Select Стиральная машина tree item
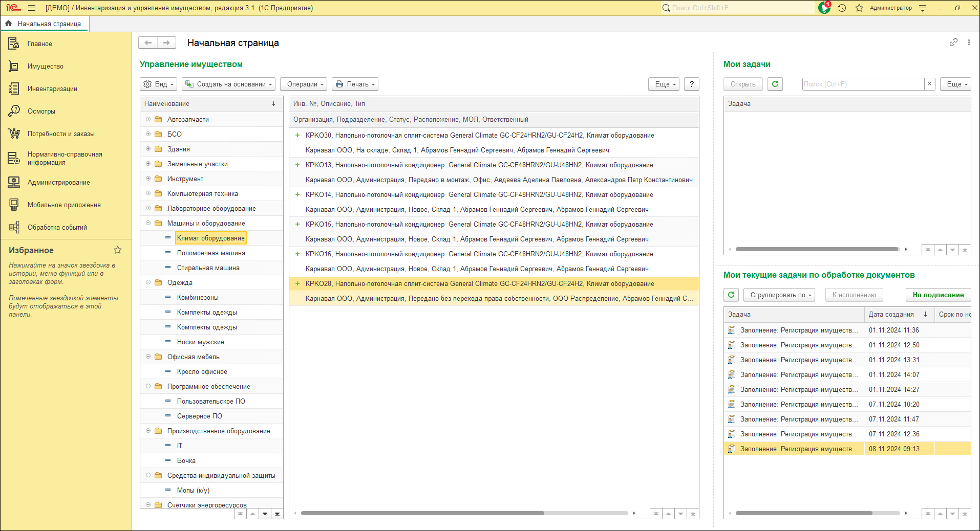Screen dimensions: 980x531 click(208, 268)
